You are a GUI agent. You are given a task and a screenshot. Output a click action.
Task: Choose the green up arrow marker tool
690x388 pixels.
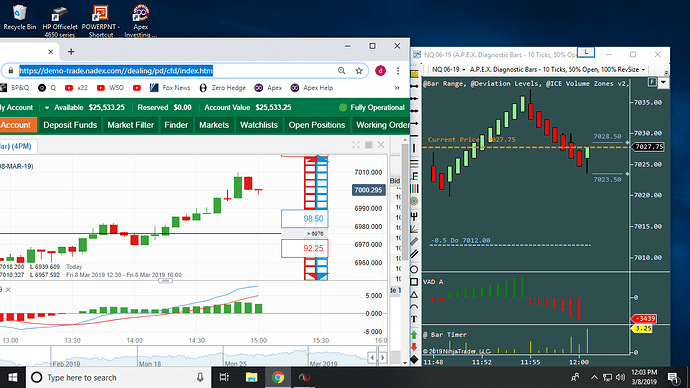(x=414, y=335)
